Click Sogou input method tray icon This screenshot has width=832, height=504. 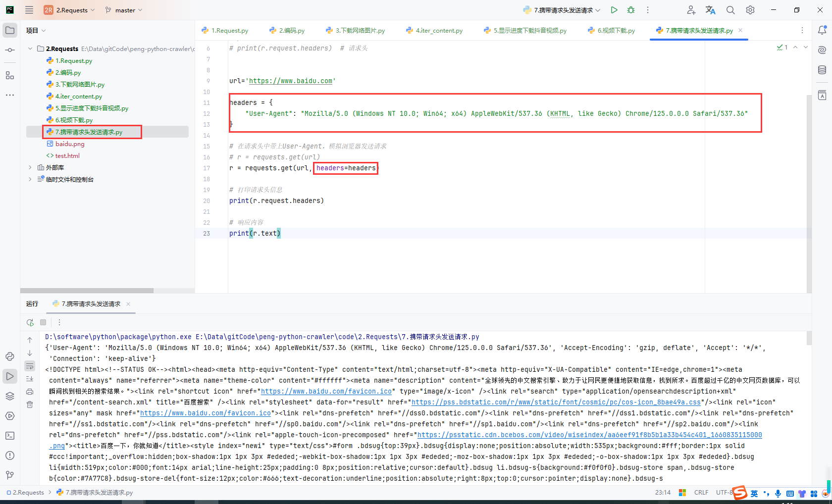(x=740, y=493)
